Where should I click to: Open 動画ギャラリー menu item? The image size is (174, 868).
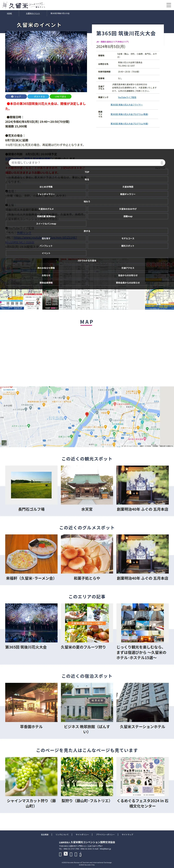[x=128, y=194]
